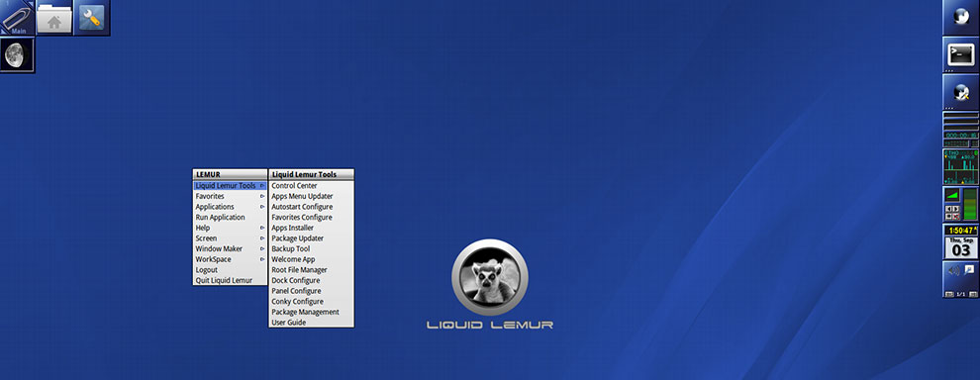
Task: Open Root File Manager
Action: pyautogui.click(x=311, y=270)
